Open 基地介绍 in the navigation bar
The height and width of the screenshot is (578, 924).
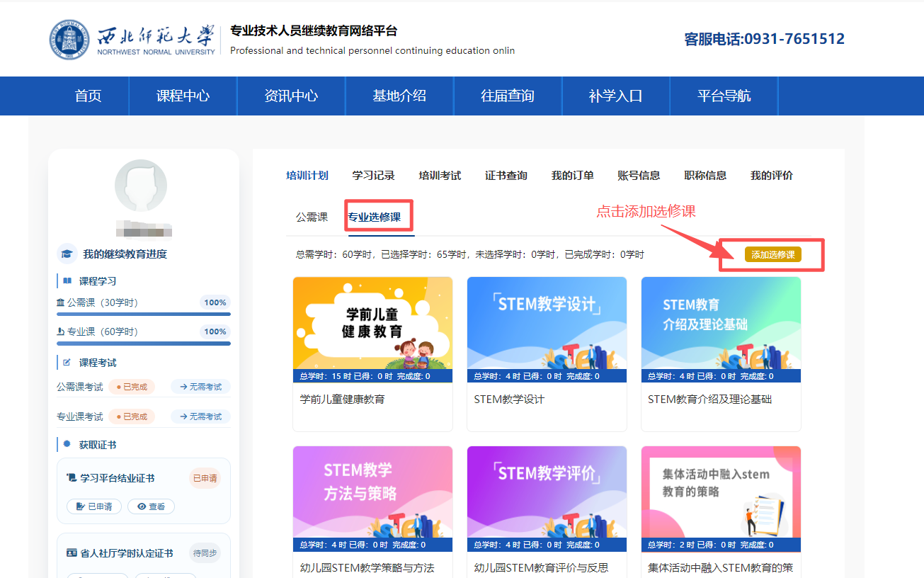click(399, 96)
